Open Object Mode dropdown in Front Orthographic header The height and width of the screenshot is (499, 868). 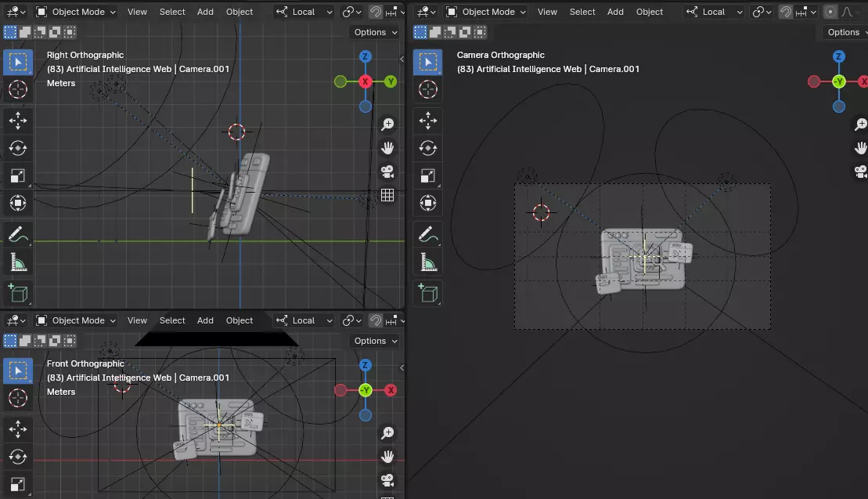76,320
